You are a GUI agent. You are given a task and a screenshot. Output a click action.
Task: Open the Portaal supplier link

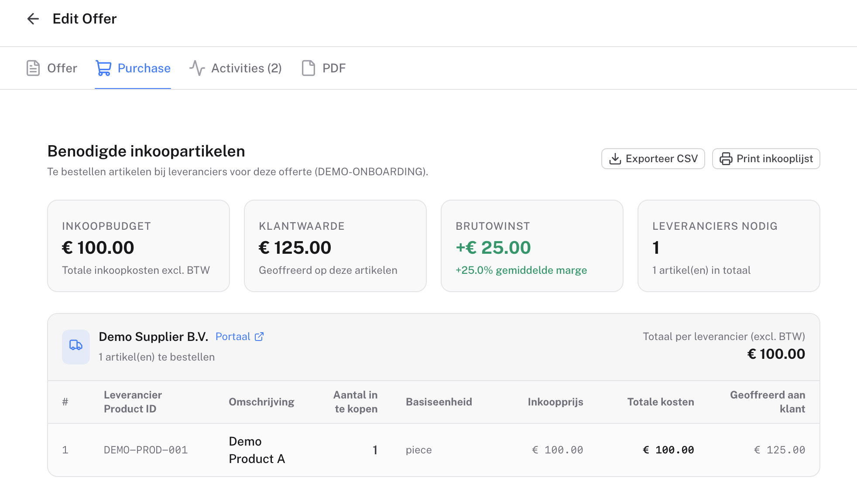[240, 337]
